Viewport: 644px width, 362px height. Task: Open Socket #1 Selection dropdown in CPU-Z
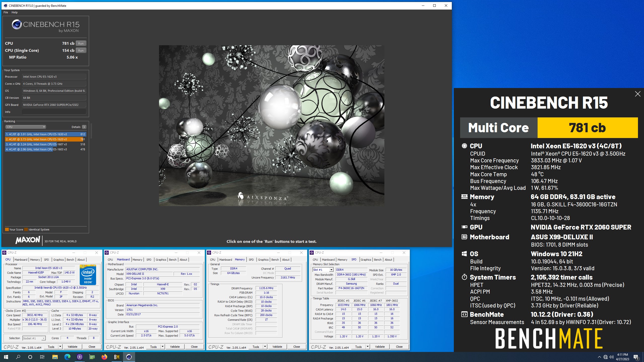(x=34, y=338)
